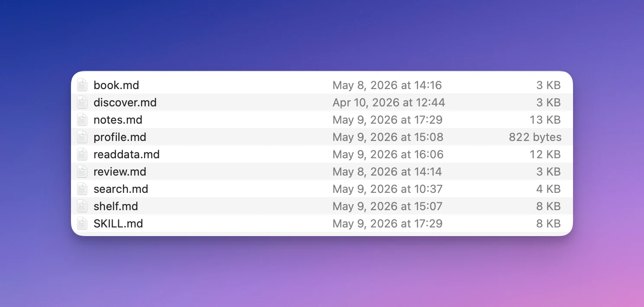Select the SKILL.md file name

(x=118, y=224)
